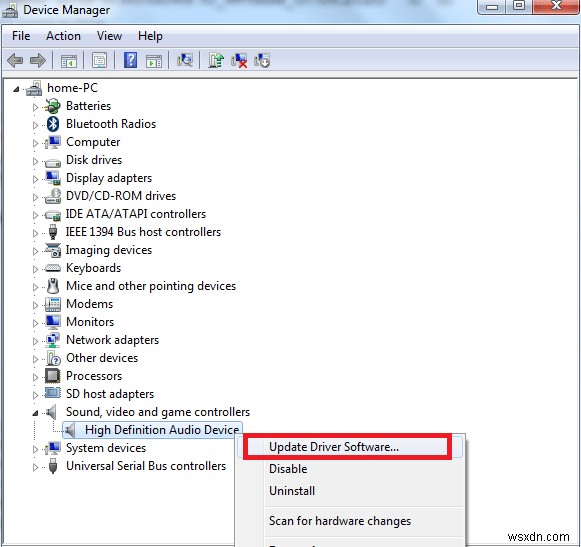Select Sound, video and game controllers label
This screenshot has height=547, width=581.
158,412
